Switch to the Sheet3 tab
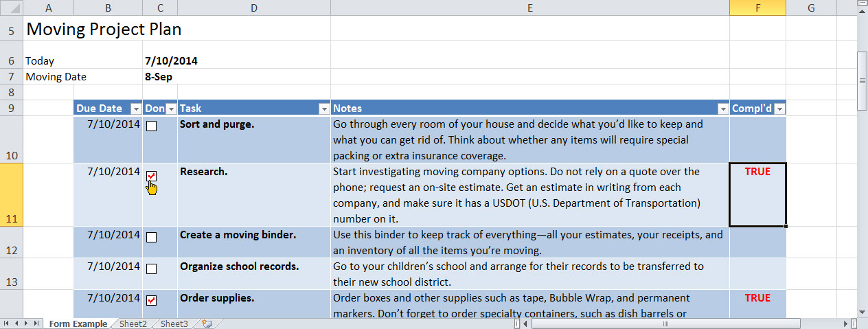The width and height of the screenshot is (868, 329). click(174, 324)
